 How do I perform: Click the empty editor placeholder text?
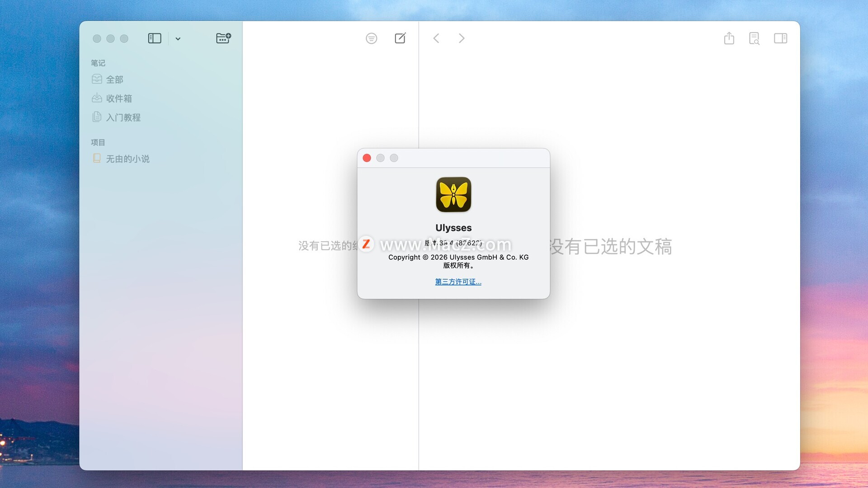610,247
